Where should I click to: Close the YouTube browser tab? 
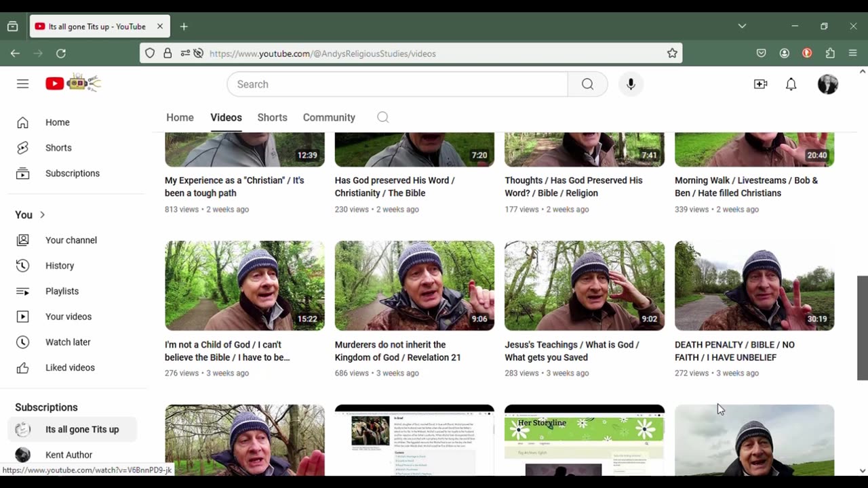point(160,26)
